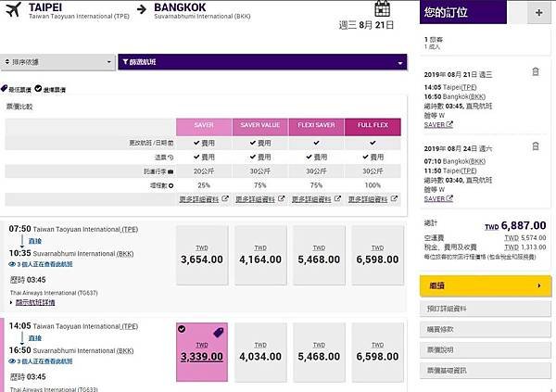Viewport: 556px width, 392px height.
Task: Open fare basis information button
Action: click(x=486, y=371)
